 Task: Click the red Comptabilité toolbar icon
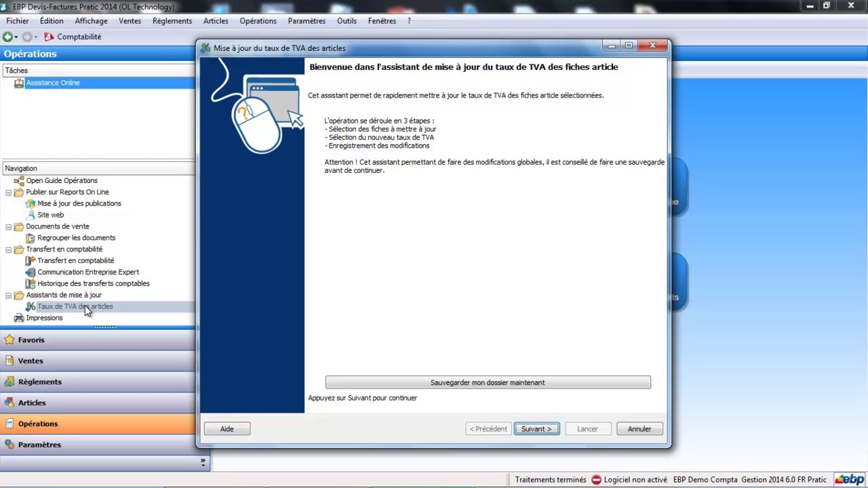pyautogui.click(x=49, y=37)
